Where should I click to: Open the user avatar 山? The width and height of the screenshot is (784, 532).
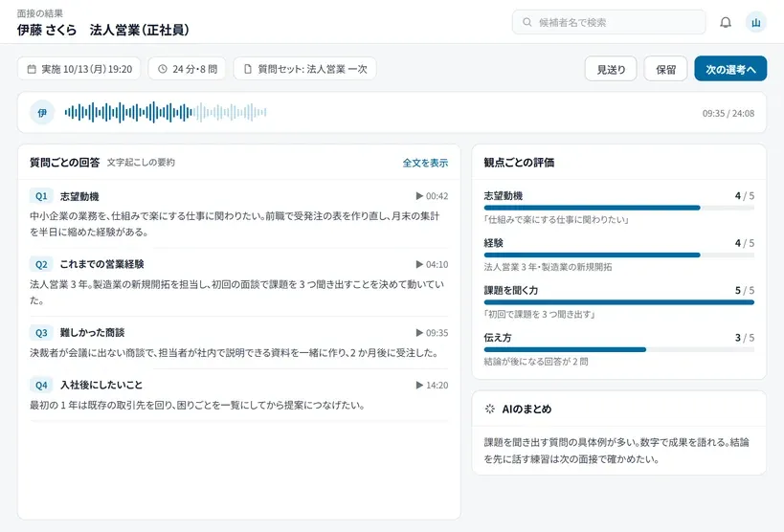pyautogui.click(x=755, y=23)
